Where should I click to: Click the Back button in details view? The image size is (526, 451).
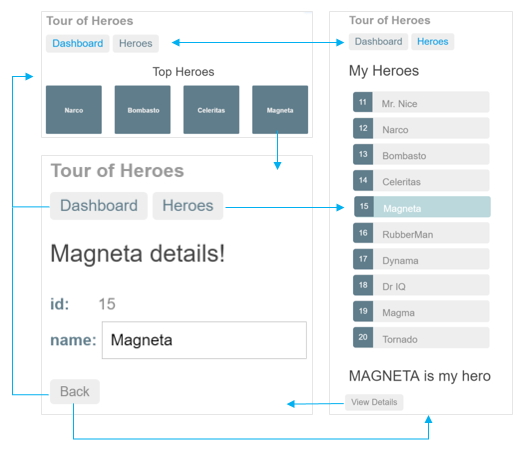(x=75, y=392)
